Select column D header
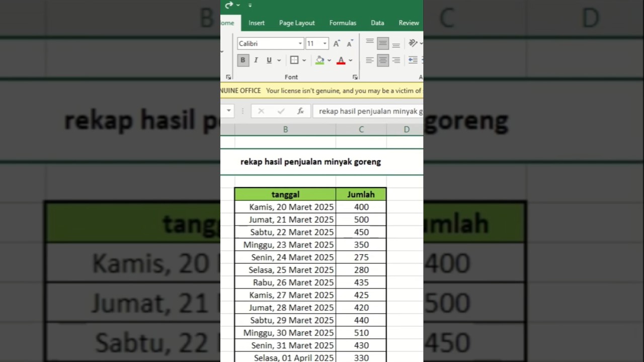Image resolution: width=644 pixels, height=362 pixels. pos(405,130)
